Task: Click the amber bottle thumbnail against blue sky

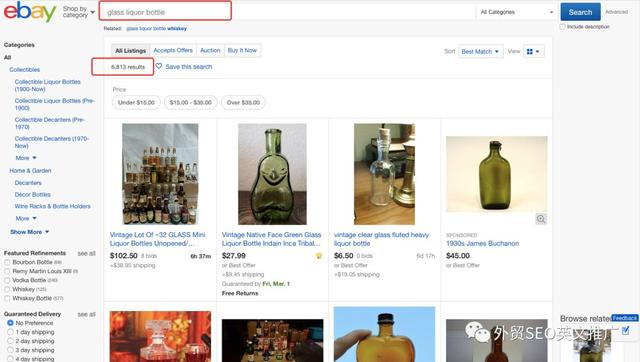Action: point(384,334)
